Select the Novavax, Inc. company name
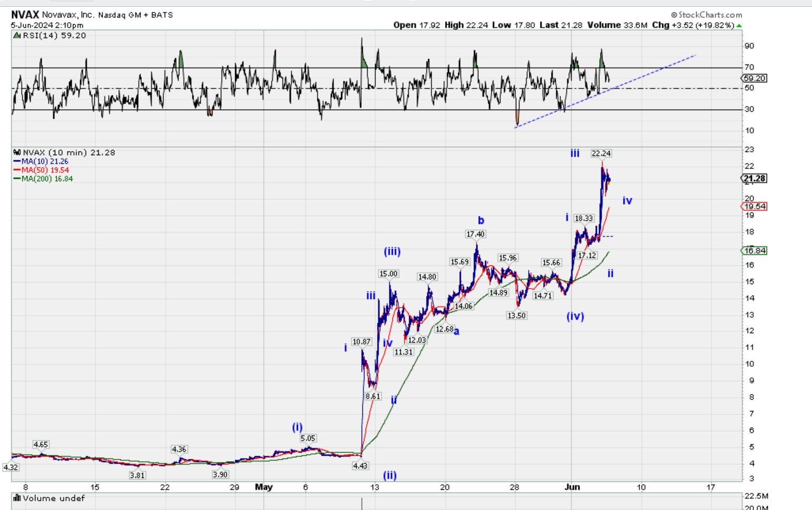The height and width of the screenshot is (510, 812). [x=69, y=15]
